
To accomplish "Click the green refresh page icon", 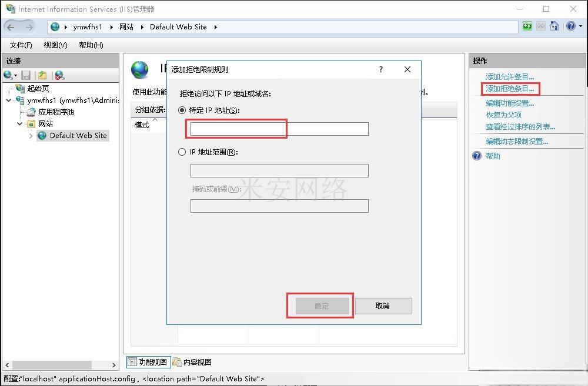I will tap(527, 26).
